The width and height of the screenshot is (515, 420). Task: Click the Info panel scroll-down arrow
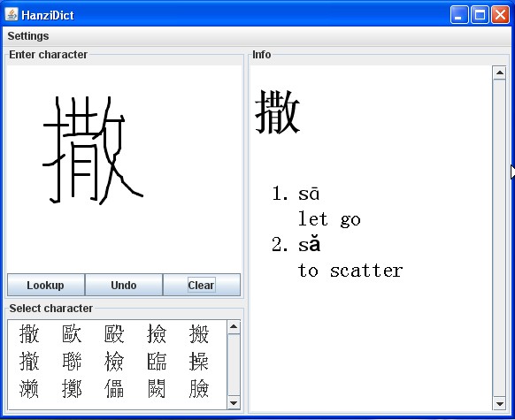(x=500, y=404)
